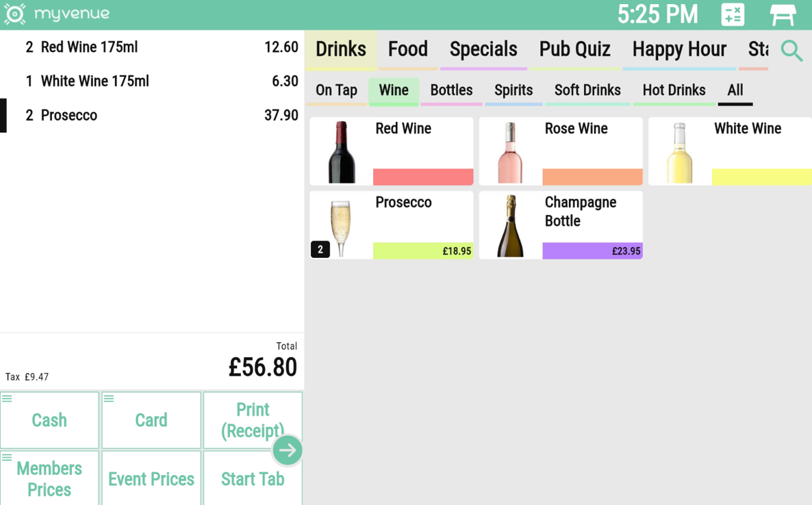The width and height of the screenshot is (812, 505).
Task: Click the search magnifier icon
Action: click(x=791, y=51)
